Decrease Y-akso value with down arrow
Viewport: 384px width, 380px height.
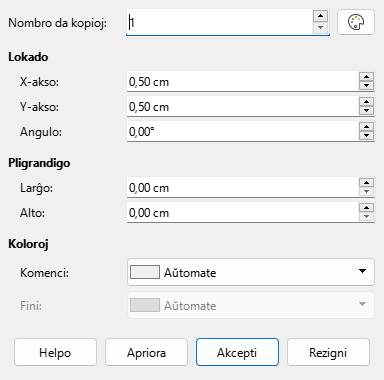pos(366,111)
